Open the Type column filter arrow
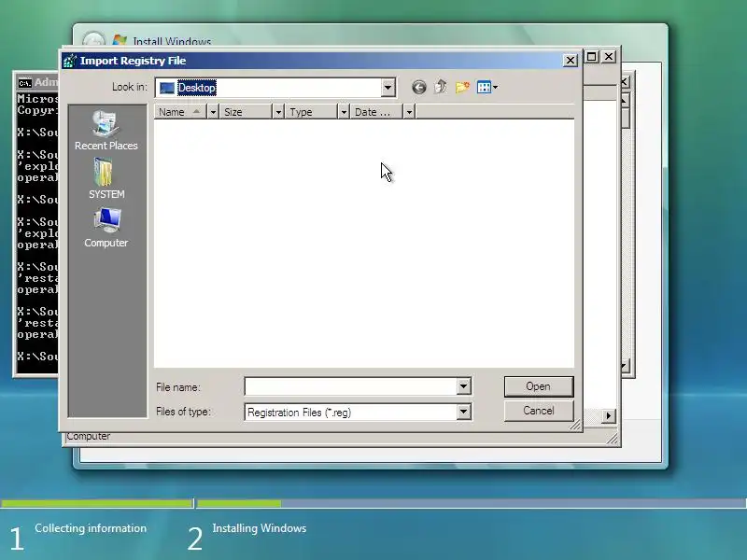747x560 pixels. 344,112
